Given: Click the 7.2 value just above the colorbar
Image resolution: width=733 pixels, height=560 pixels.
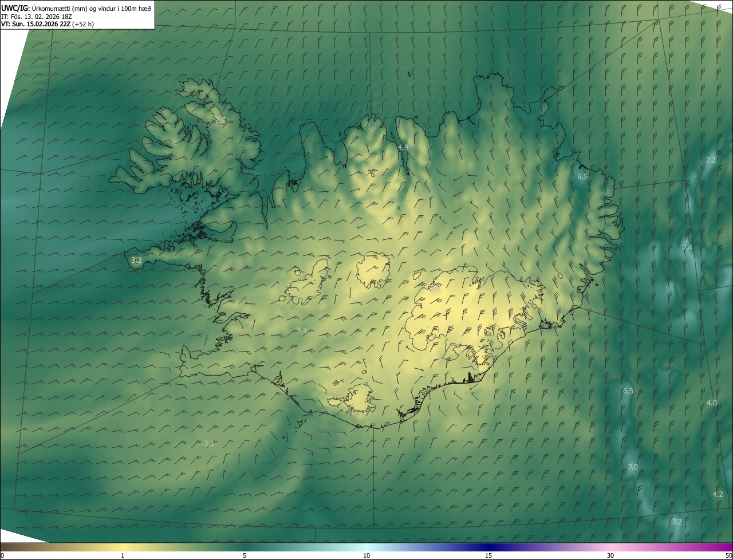Looking at the screenshot, I should point(677,522).
